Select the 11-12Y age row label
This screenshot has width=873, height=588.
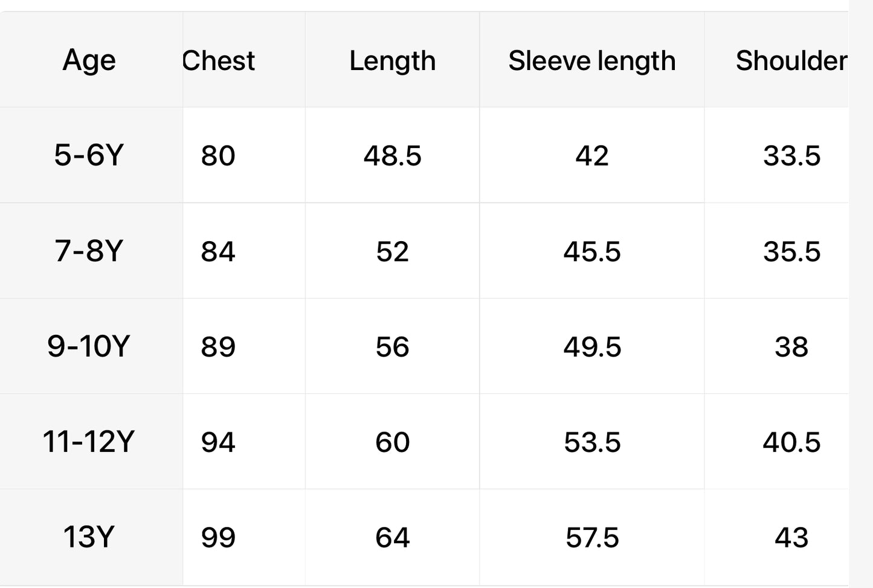89,442
